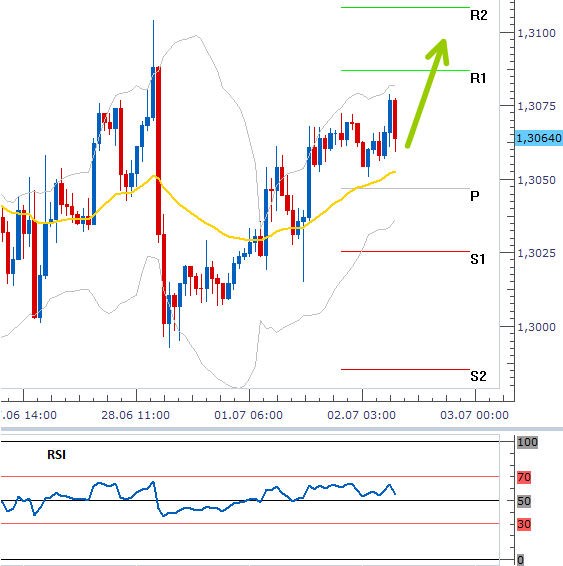Click the 1,3050 price axis label

[x=536, y=180]
